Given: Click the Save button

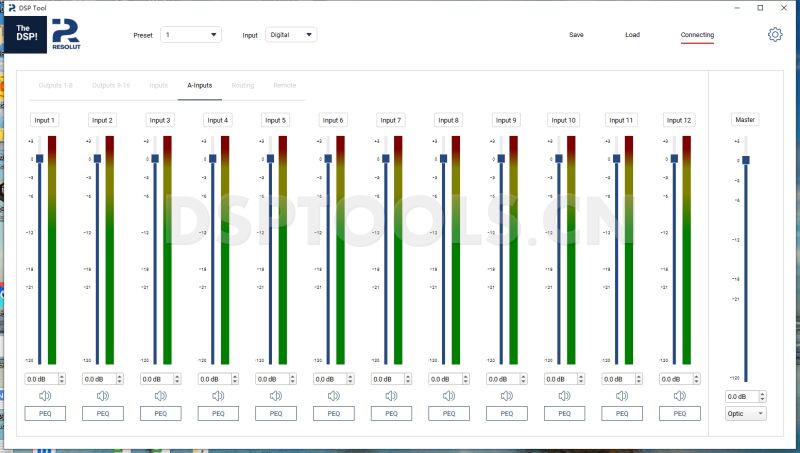Looking at the screenshot, I should (576, 35).
